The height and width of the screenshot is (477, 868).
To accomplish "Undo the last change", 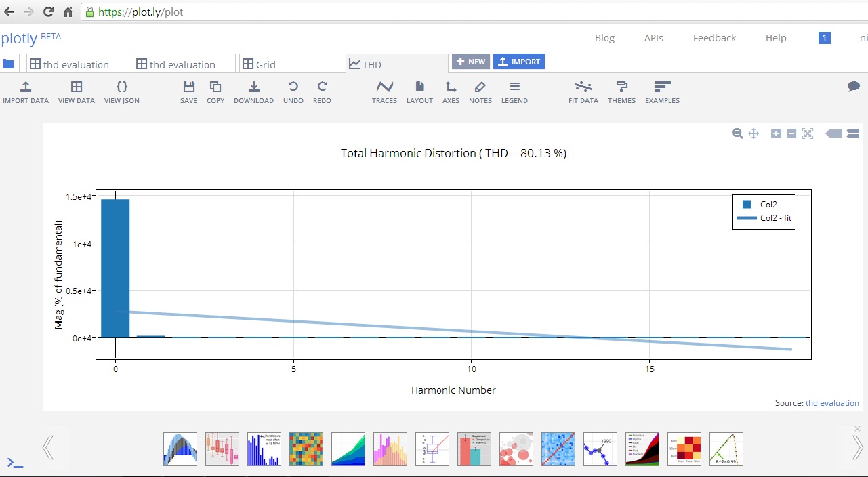I will 293,91.
